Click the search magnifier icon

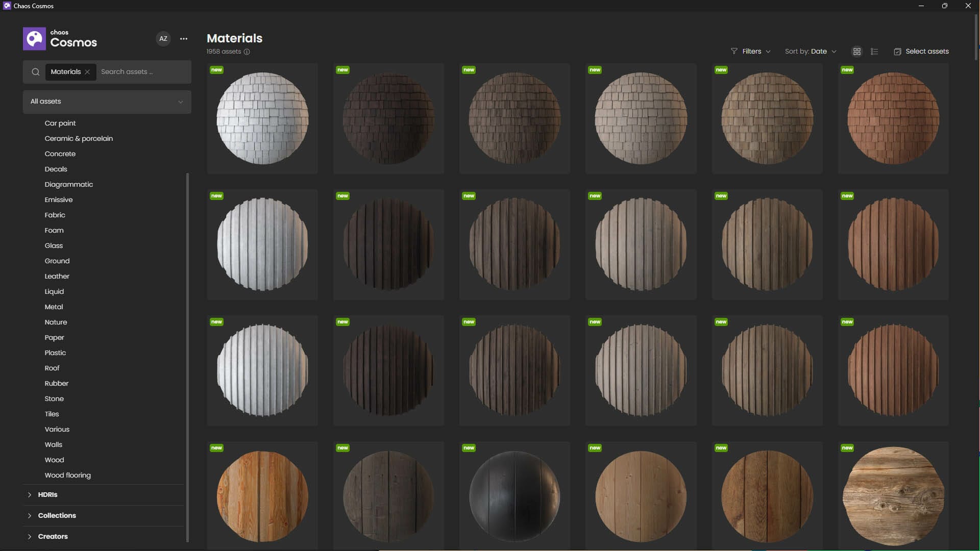coord(36,72)
